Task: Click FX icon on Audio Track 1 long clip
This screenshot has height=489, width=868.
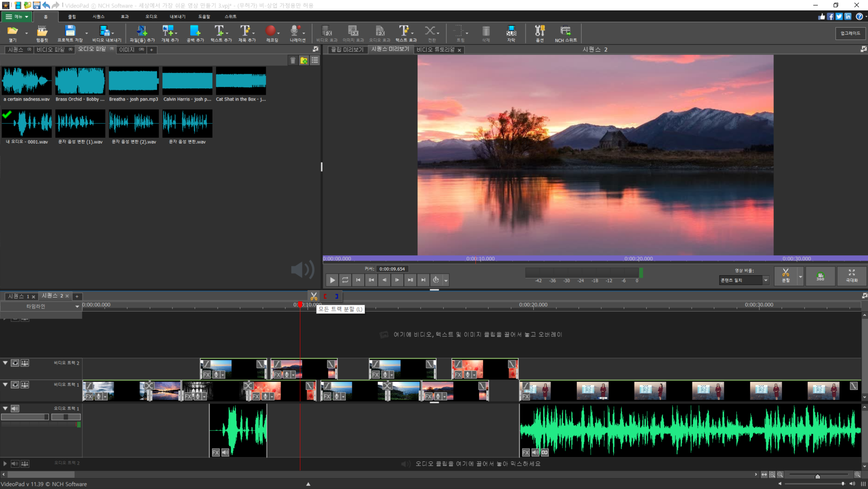Action: pos(526,452)
